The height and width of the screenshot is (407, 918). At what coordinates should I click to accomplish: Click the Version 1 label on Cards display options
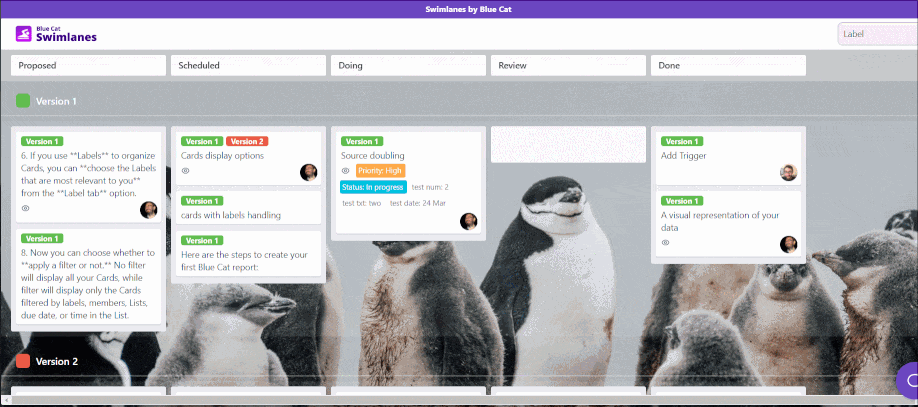(x=202, y=141)
